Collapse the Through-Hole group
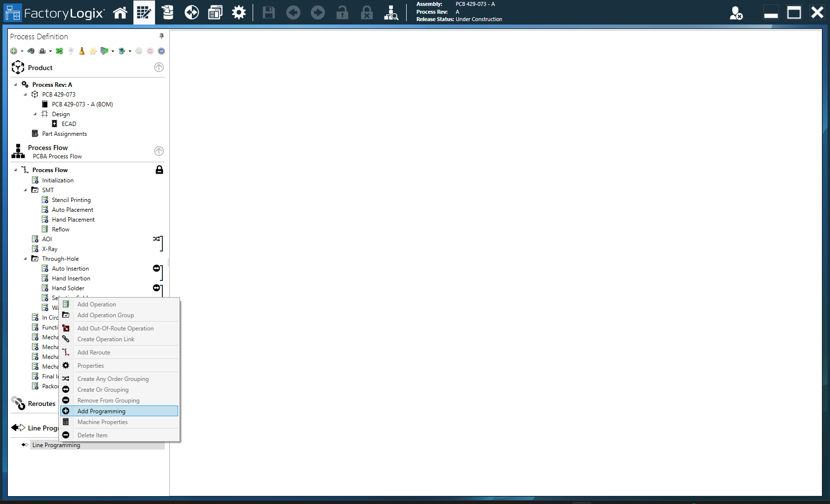 [x=25, y=258]
